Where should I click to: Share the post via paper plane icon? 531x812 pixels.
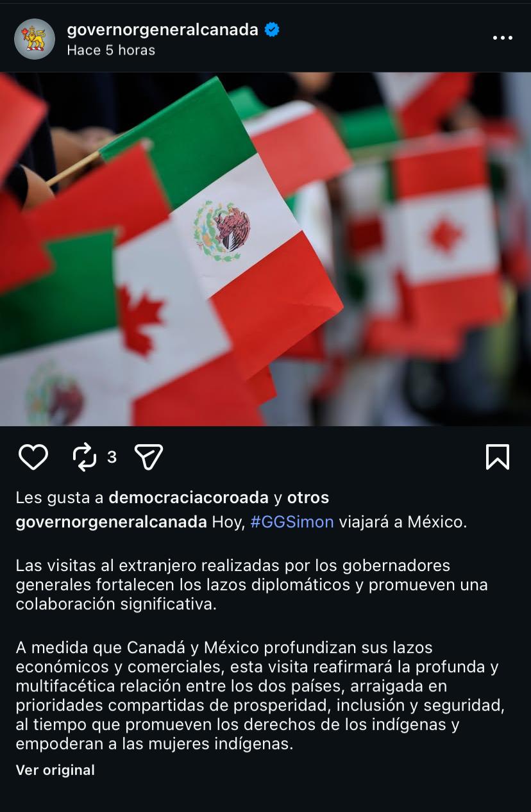tap(149, 457)
